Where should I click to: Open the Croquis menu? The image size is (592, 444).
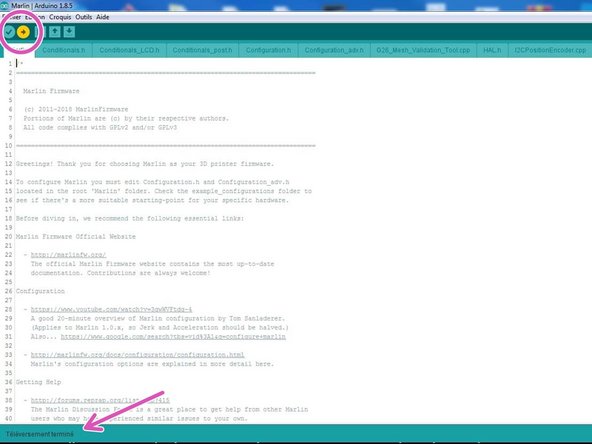pos(60,17)
